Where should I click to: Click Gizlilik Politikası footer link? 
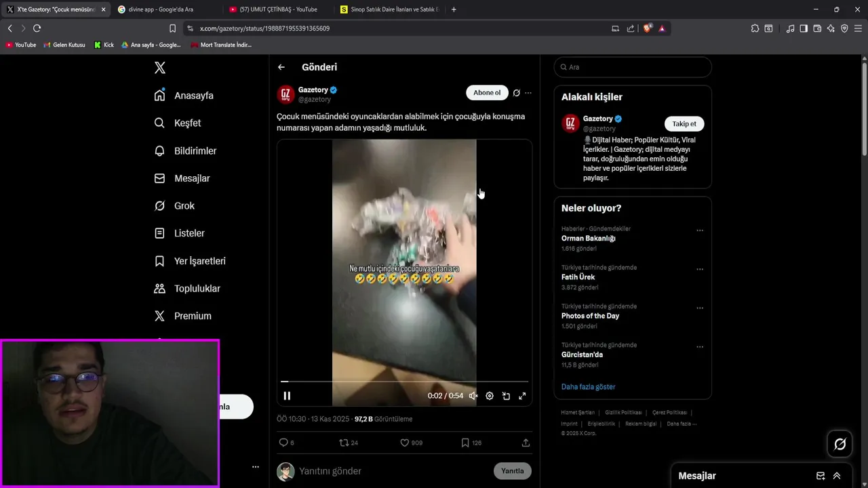pos(623,413)
